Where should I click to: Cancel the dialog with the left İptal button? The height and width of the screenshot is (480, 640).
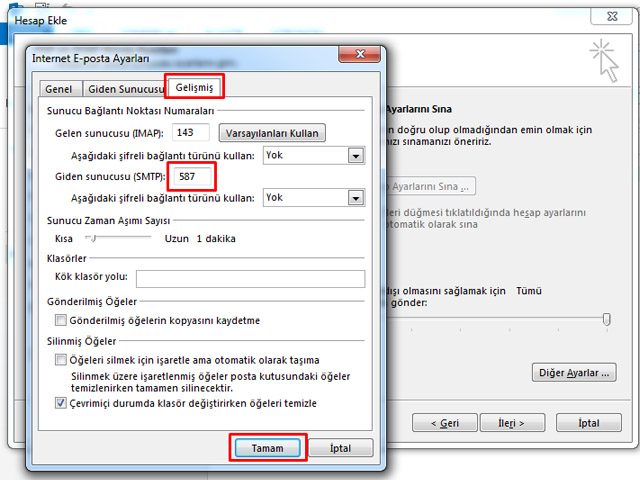(340, 448)
